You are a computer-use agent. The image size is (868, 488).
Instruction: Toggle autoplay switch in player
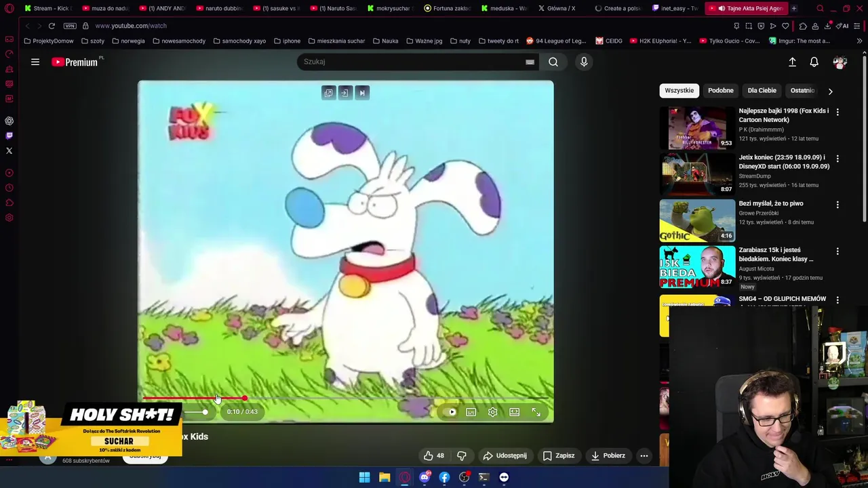click(450, 412)
